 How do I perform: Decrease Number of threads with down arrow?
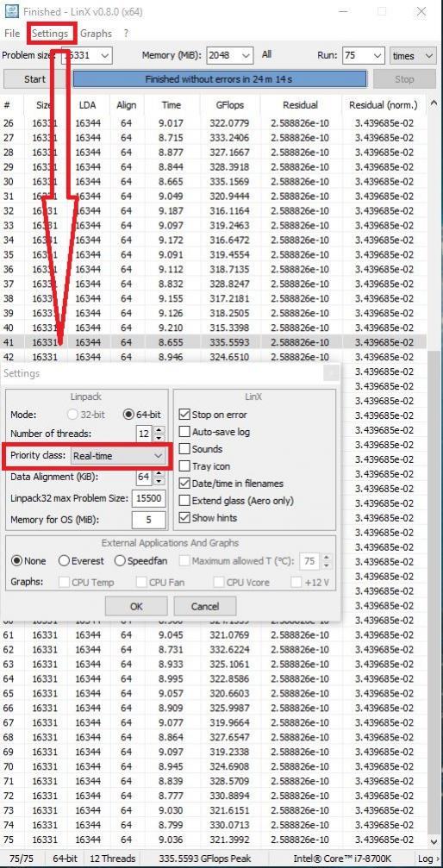159,438
